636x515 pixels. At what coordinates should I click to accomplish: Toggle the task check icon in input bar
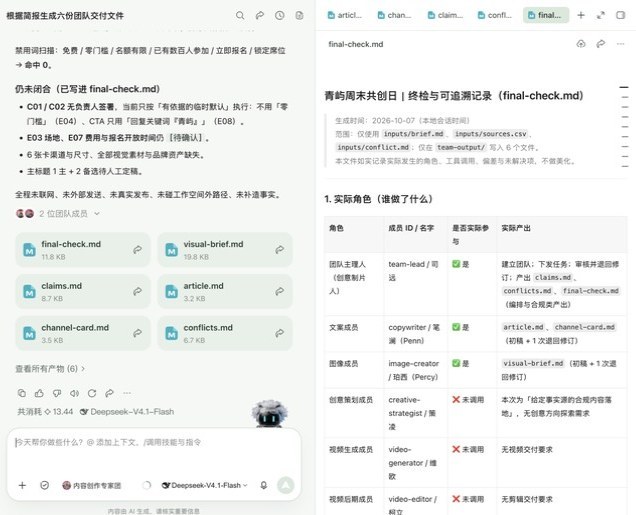(x=45, y=485)
